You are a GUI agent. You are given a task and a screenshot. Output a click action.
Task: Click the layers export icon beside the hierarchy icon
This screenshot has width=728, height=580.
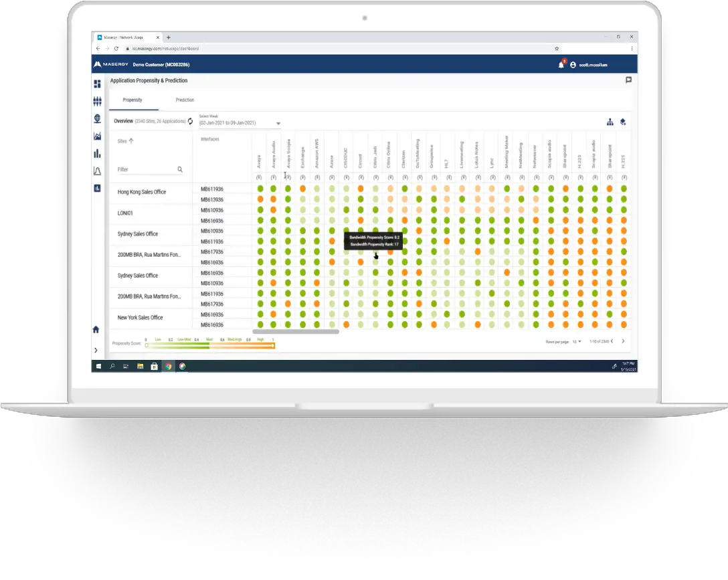point(622,121)
